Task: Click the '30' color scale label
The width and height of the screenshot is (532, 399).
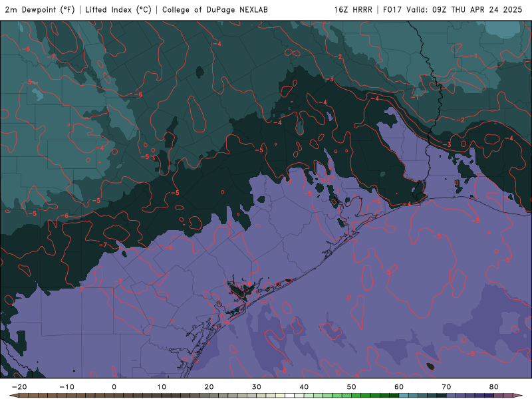Action: coord(257,387)
